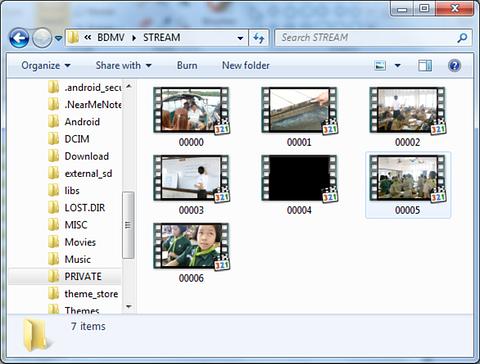
Task: Click the search magnifier icon
Action: tap(462, 38)
